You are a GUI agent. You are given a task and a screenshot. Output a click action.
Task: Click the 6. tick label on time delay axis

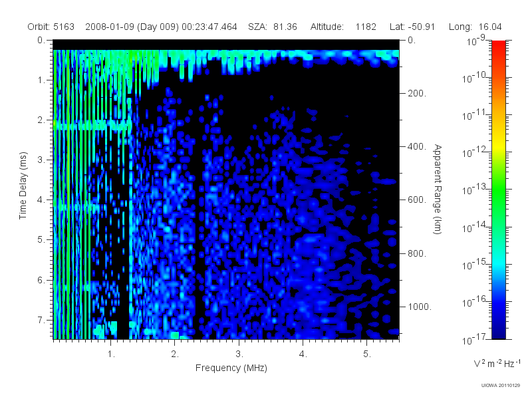[x=41, y=280]
